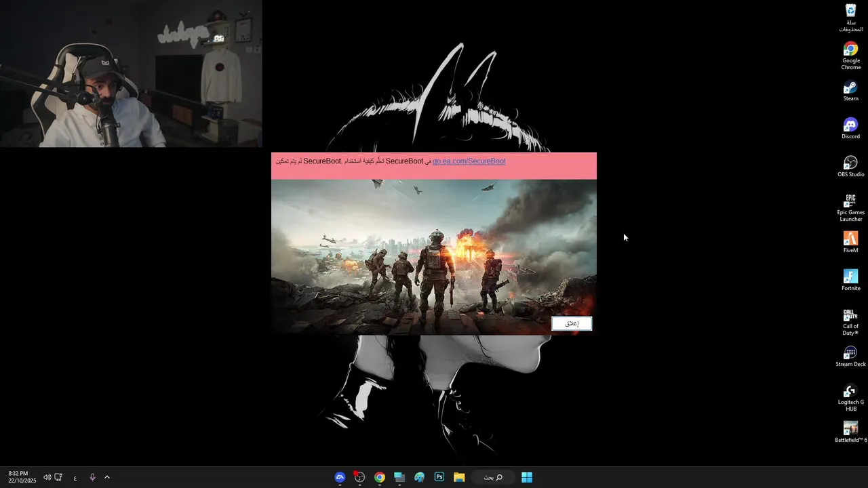This screenshot has width=868, height=488.
Task: Open the Recycle Bin desktop icon
Action: tap(850, 18)
